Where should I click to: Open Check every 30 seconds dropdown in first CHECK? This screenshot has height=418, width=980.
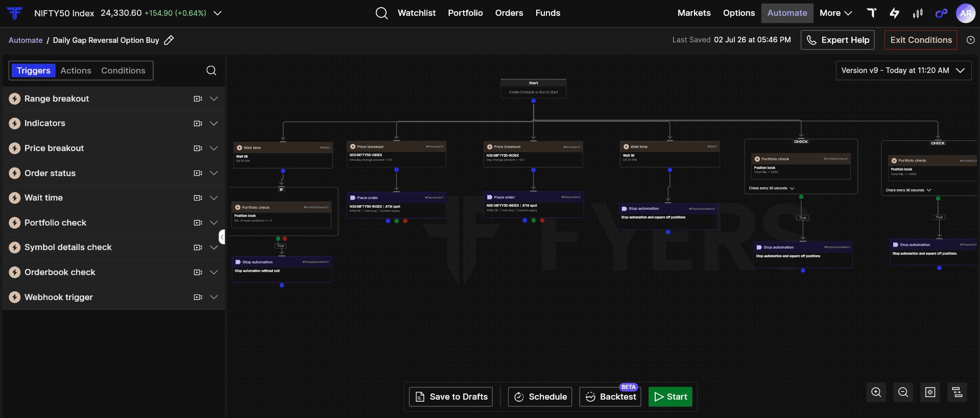[772, 188]
